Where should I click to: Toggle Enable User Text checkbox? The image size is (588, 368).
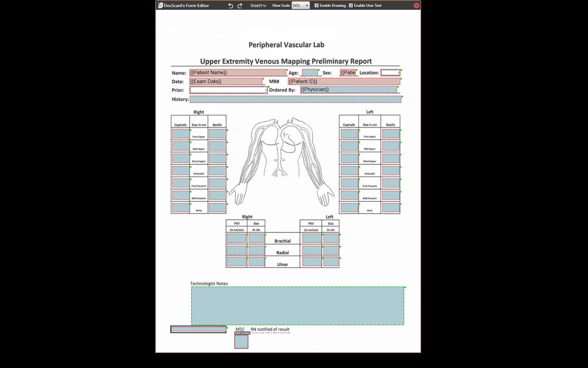[351, 6]
